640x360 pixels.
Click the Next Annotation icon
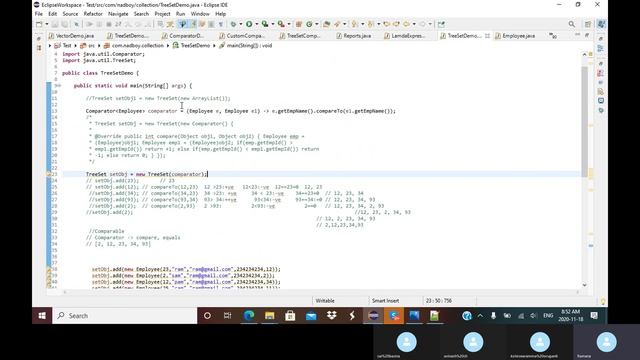354,24
